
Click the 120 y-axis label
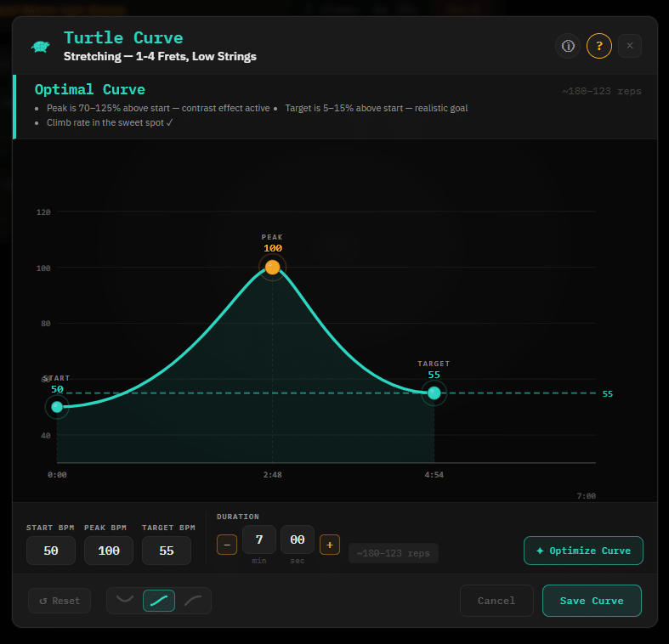[x=43, y=212]
